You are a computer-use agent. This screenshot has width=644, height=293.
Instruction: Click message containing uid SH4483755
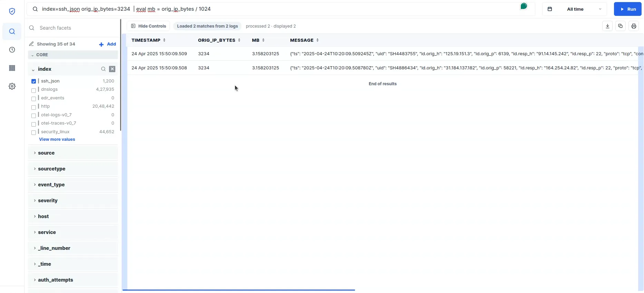coord(467,53)
